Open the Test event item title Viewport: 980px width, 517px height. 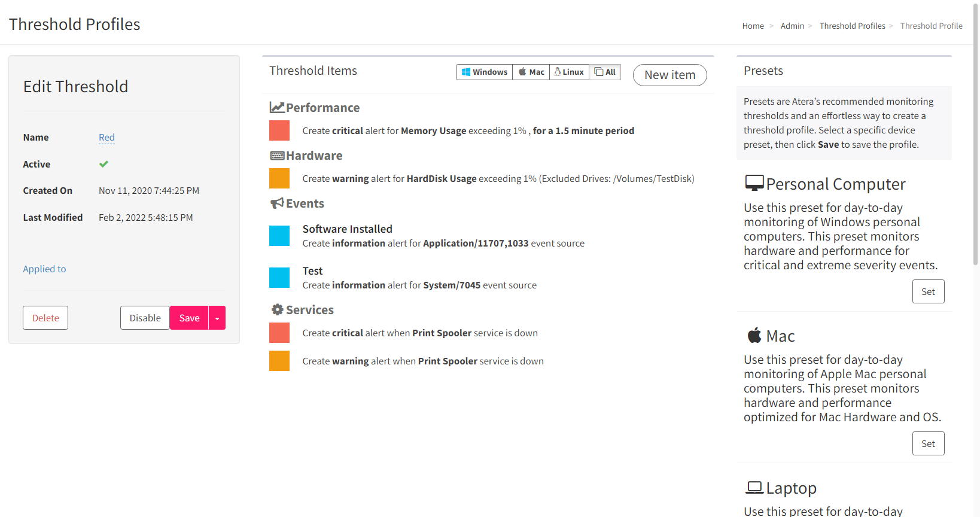pos(312,271)
